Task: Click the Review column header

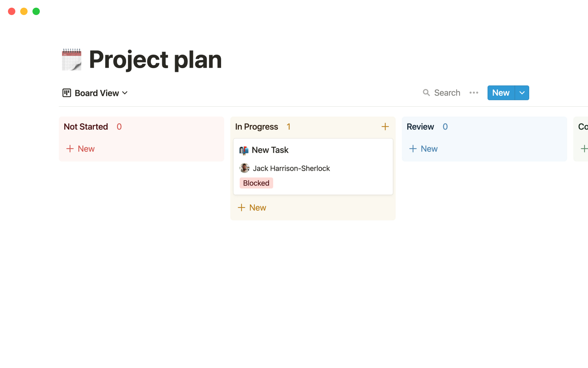Action: pos(420,127)
